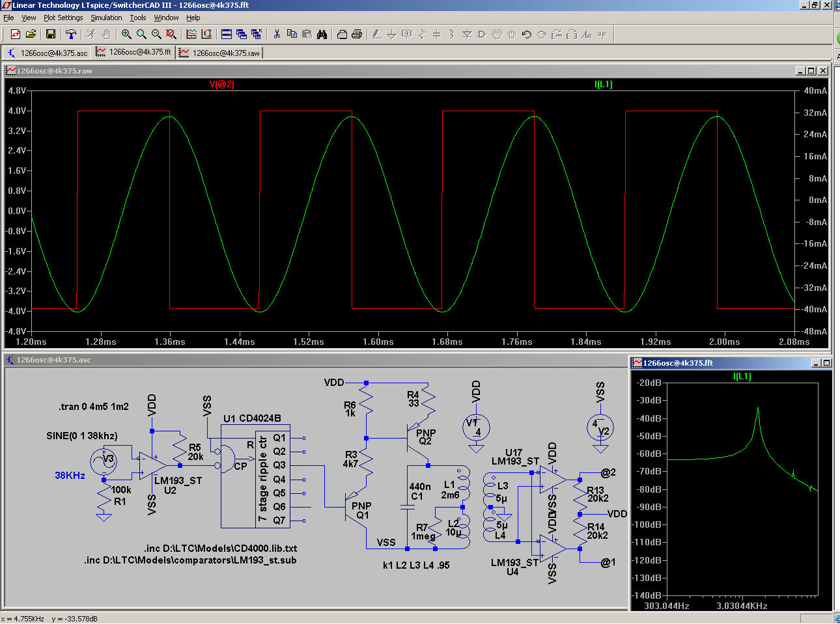
Task: Save with the floppy disk icon
Action: 50,34
